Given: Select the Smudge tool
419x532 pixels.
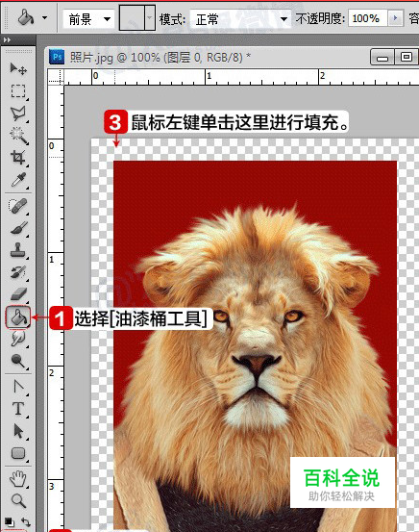Looking at the screenshot, I should (x=18, y=339).
